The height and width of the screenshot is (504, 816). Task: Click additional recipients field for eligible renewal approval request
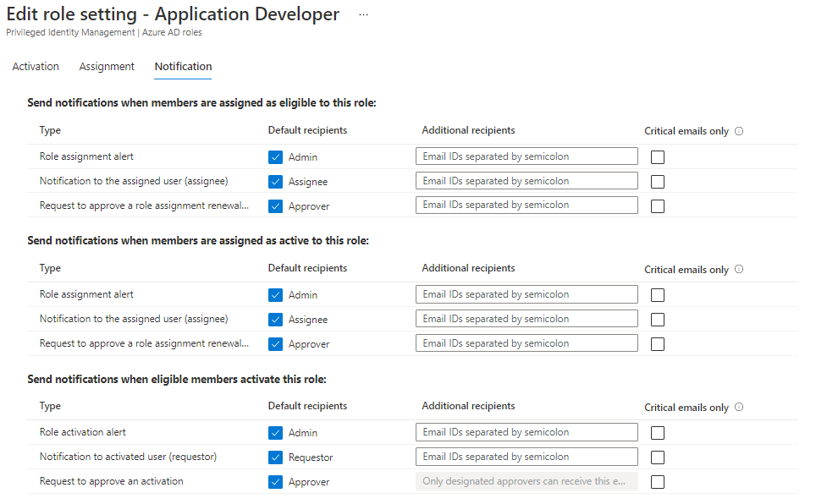527,205
